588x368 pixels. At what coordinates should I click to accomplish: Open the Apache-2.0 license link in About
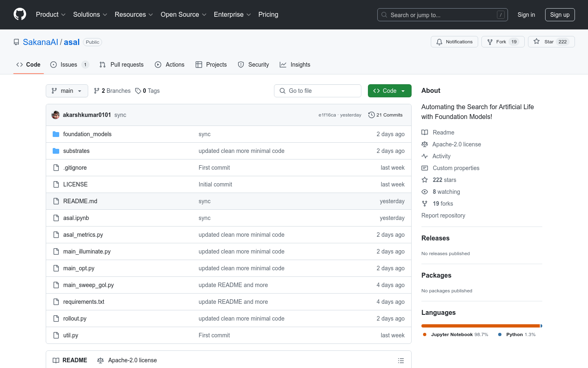coord(451,144)
